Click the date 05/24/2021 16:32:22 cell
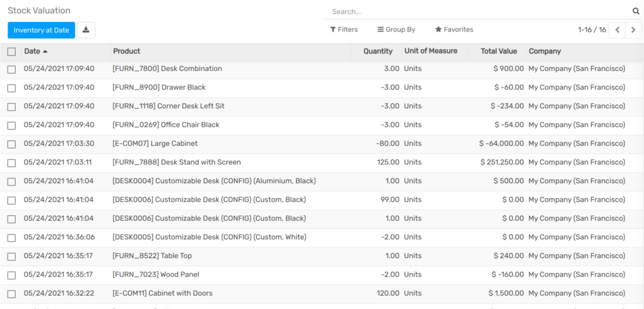644x309 pixels. click(58, 293)
